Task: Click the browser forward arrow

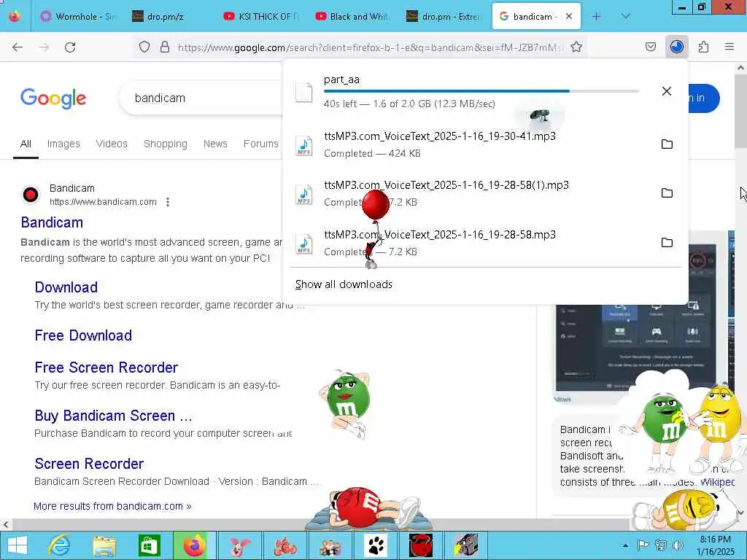Action: 44,47
